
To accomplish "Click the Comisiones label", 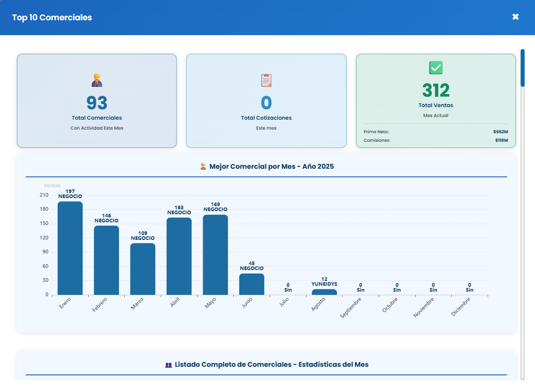I will click(x=376, y=140).
